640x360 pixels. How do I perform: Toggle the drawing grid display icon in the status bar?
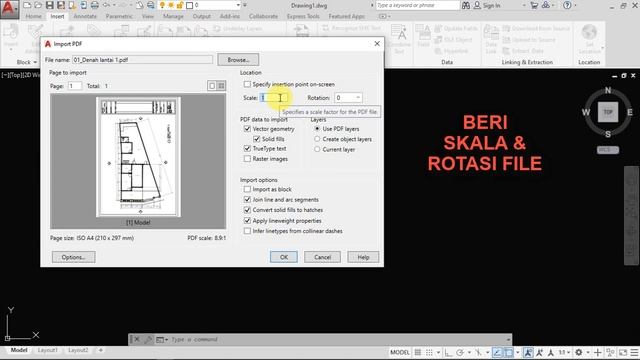click(x=418, y=352)
